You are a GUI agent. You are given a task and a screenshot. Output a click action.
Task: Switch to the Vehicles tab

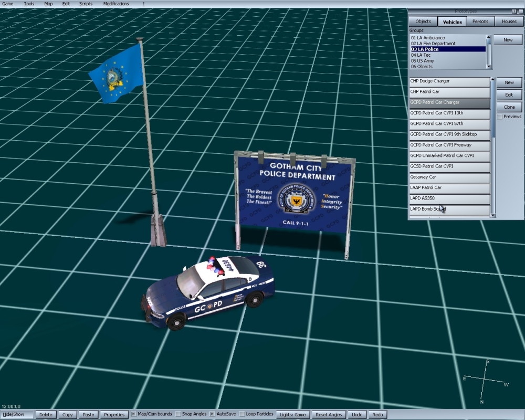(452, 22)
